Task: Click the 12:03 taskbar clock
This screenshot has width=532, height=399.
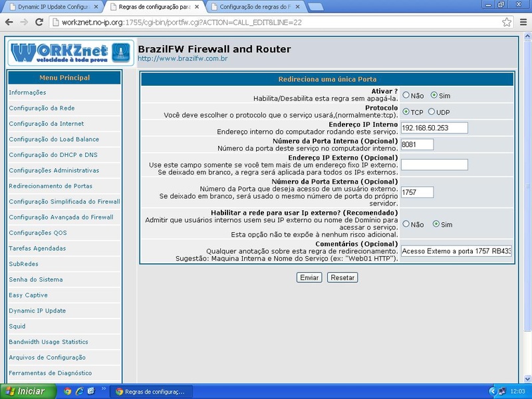Action: click(x=517, y=392)
